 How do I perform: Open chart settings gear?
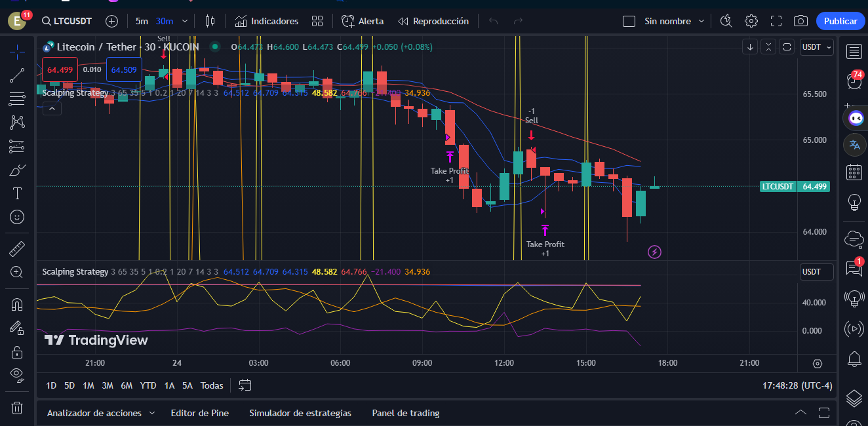tap(751, 21)
